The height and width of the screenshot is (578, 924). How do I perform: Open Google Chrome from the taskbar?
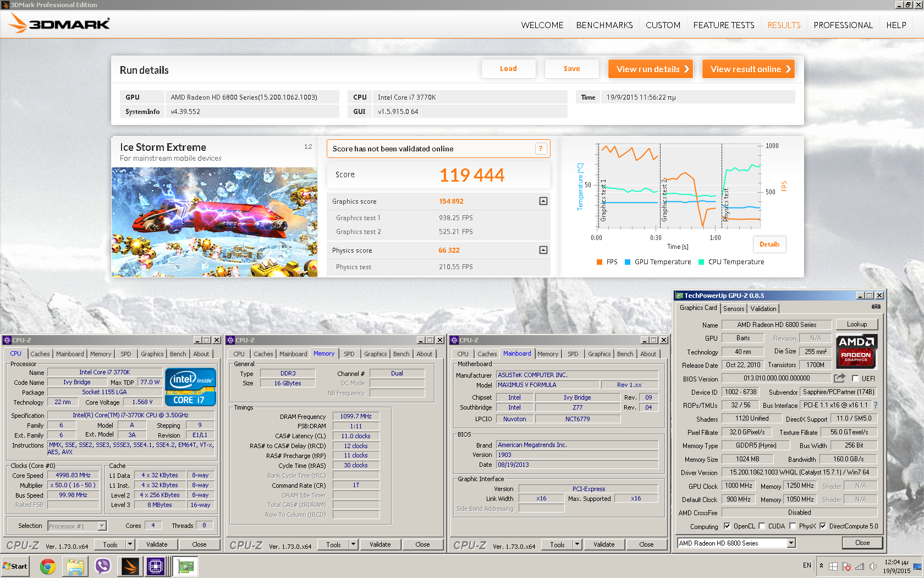point(48,566)
